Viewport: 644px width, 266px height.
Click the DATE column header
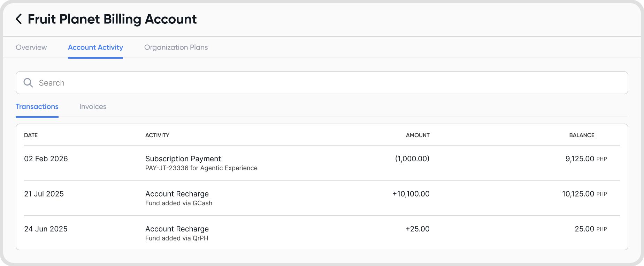coord(31,135)
